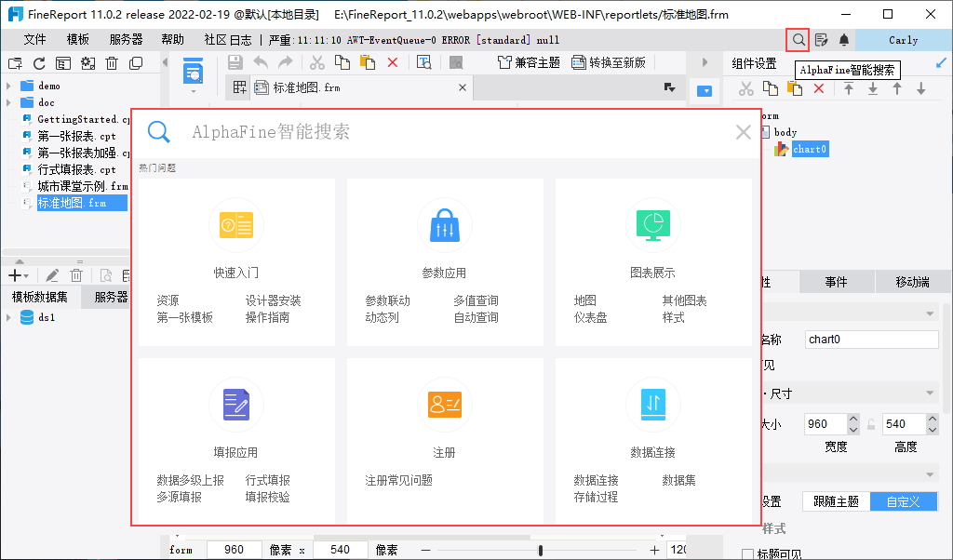Open the add dataset plus dropdown
This screenshot has width=953, height=560.
coord(19,275)
